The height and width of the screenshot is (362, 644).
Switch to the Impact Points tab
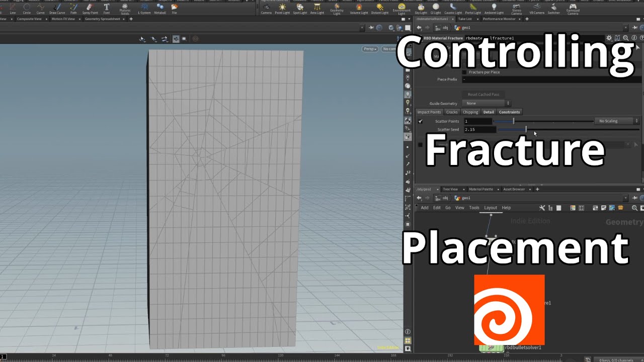[429, 112]
